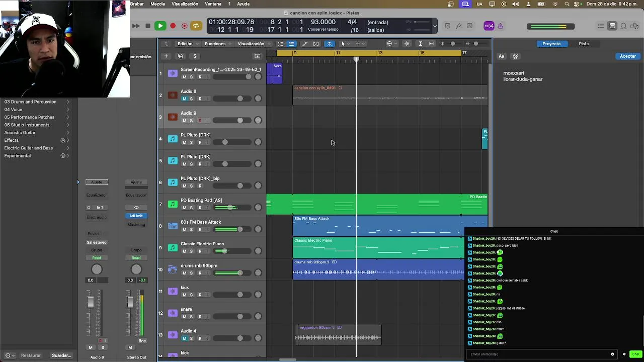Click the chat message input field
The image size is (644, 362).
pos(541,354)
